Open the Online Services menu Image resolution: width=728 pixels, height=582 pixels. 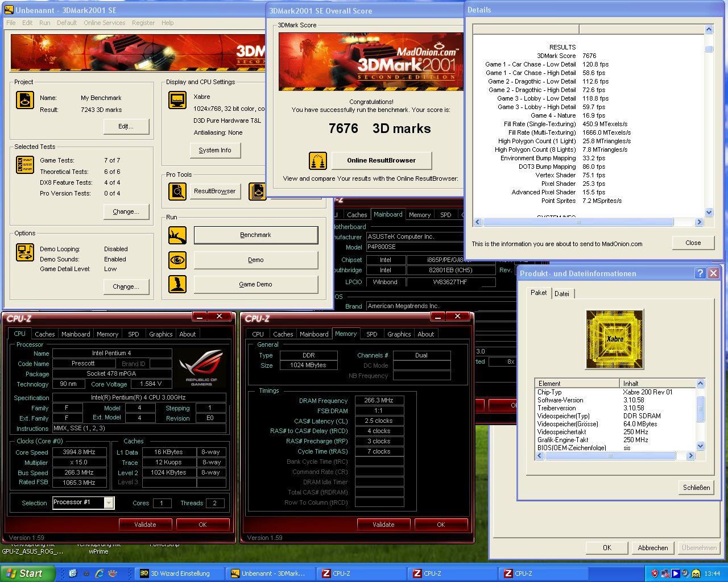click(105, 23)
